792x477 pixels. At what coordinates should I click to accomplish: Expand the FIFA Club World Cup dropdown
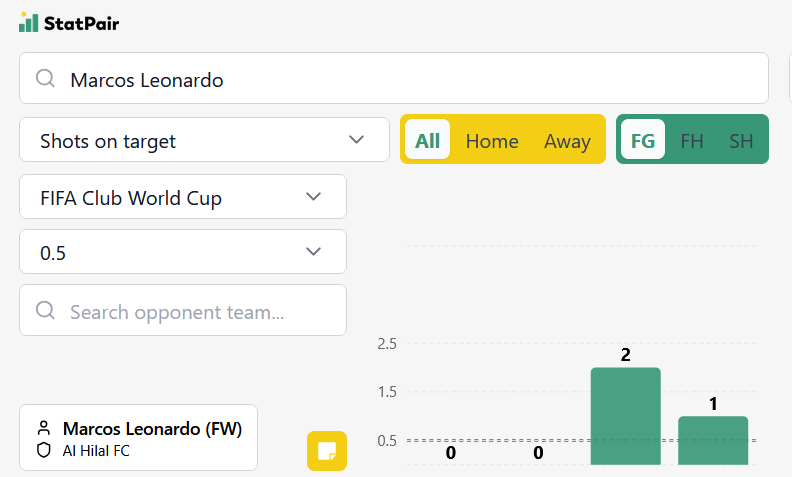(183, 197)
